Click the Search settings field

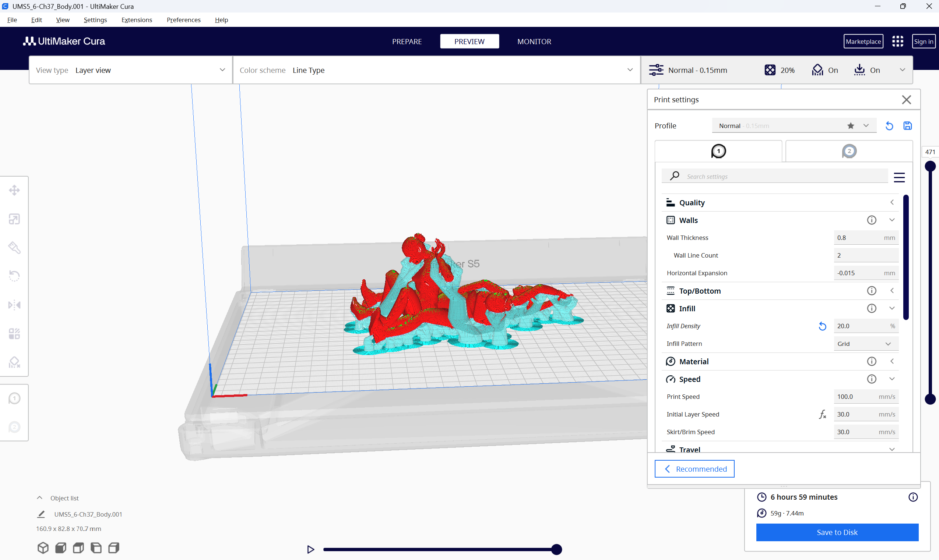775,177
